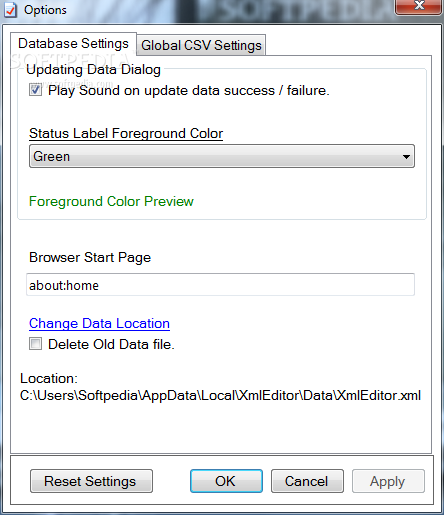This screenshot has height=515, width=444.
Task: Click the Cancel button
Action: pos(307,481)
